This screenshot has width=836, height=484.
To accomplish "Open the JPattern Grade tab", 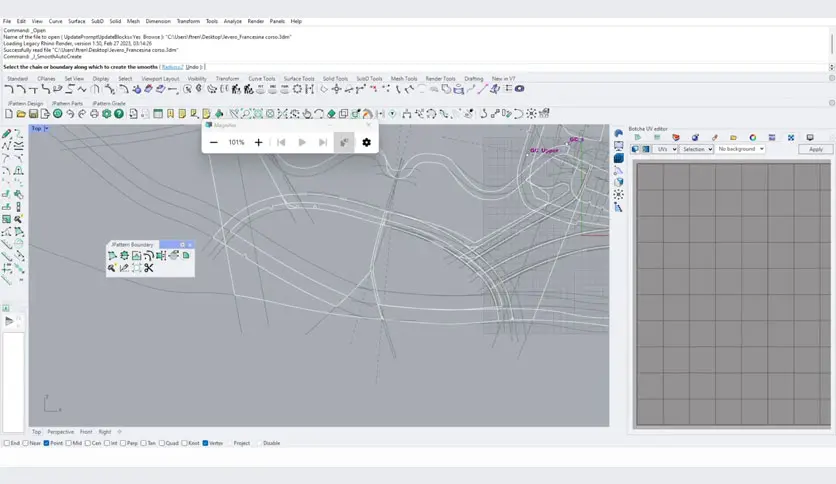I will (x=109, y=103).
